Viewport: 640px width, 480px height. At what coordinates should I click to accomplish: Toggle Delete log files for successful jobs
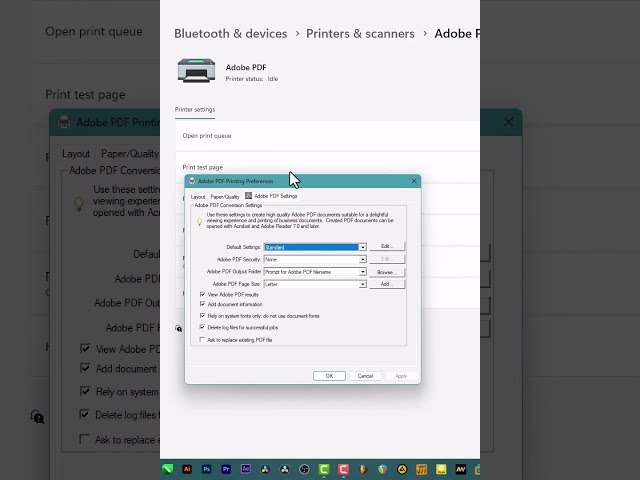pos(202,327)
